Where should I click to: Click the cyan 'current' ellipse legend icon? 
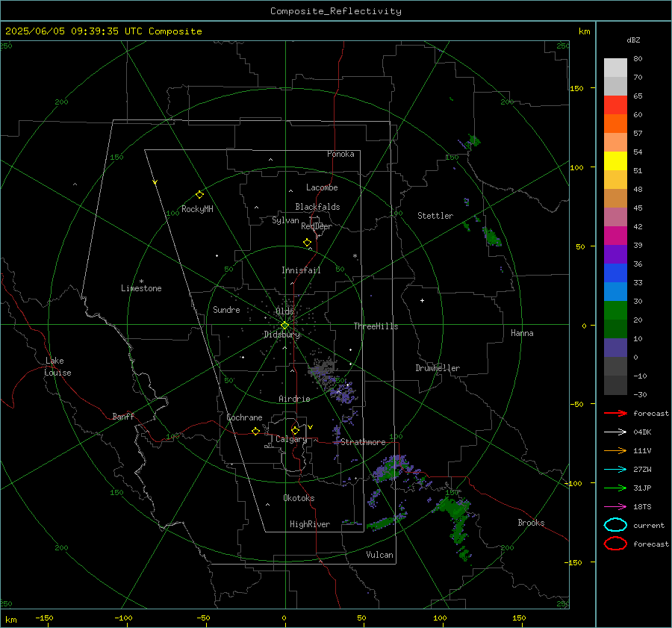click(x=615, y=525)
